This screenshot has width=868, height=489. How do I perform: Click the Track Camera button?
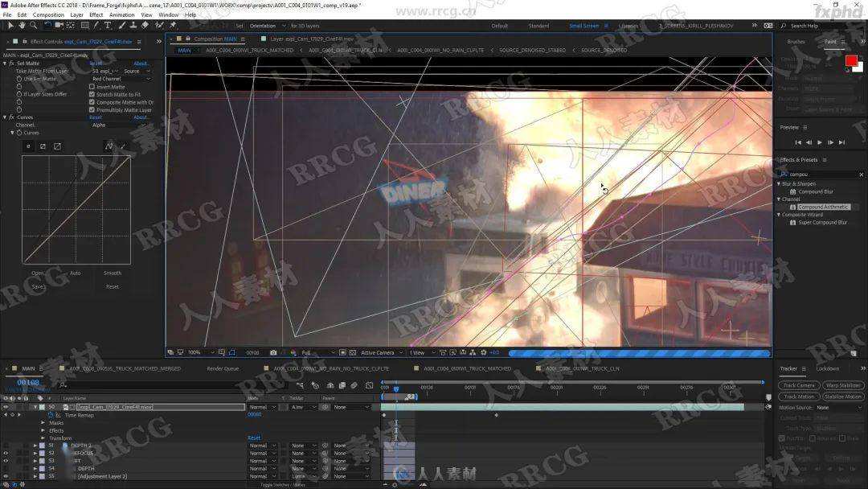point(799,385)
